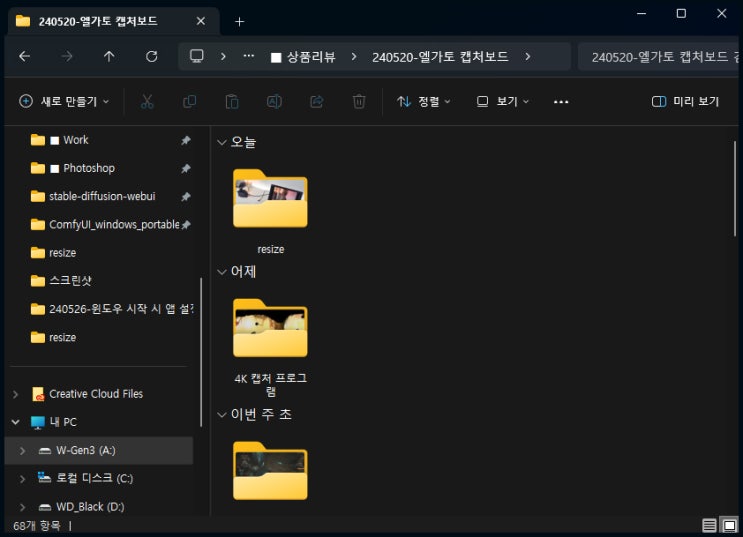Click the Delete trash can icon
743x537 pixels.
(359, 101)
